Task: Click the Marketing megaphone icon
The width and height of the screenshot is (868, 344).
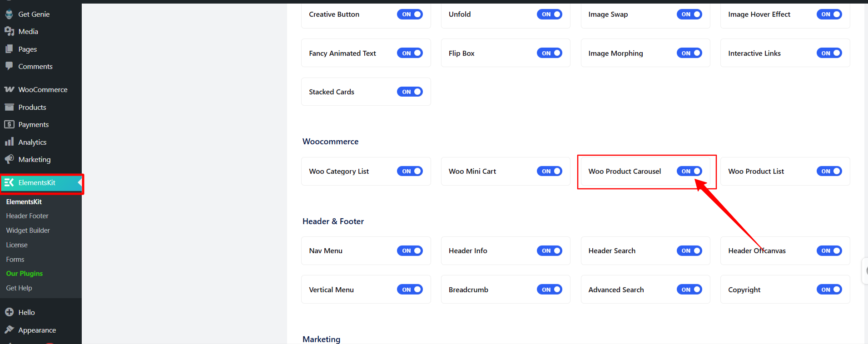Action: click(x=9, y=159)
